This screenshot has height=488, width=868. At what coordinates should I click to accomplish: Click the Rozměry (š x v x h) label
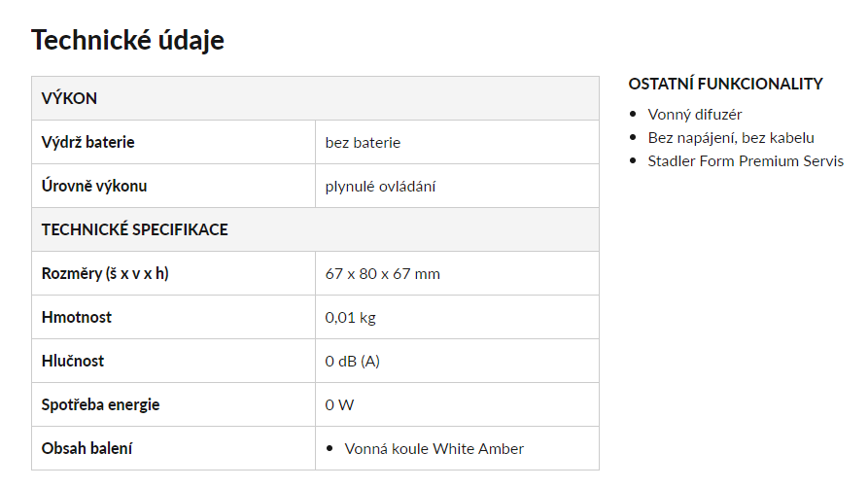coord(105,273)
